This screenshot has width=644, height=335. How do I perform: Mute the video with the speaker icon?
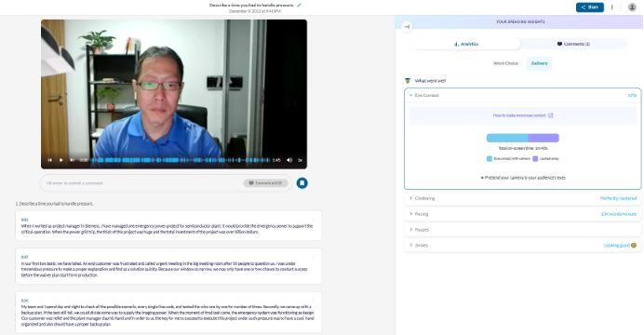pyautogui.click(x=289, y=160)
